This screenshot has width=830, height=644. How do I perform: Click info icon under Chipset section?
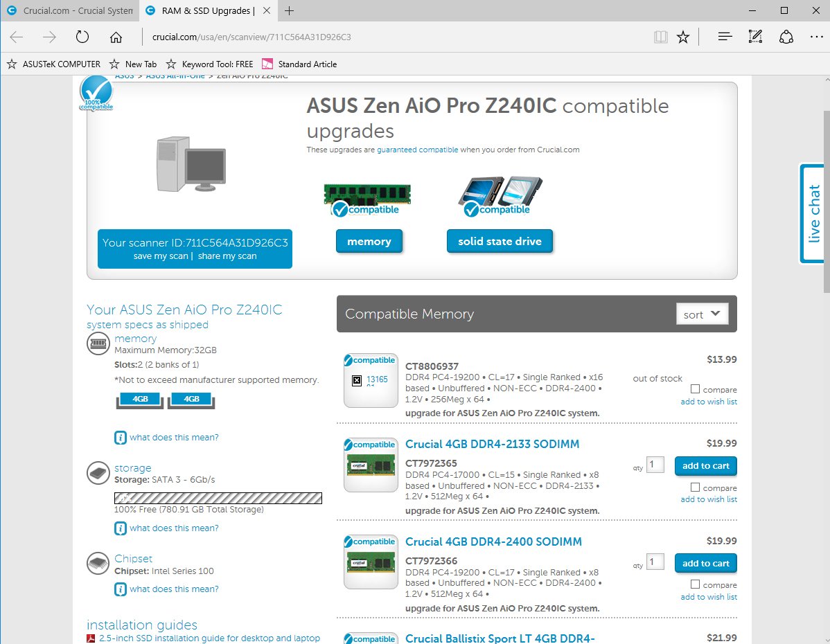click(121, 589)
